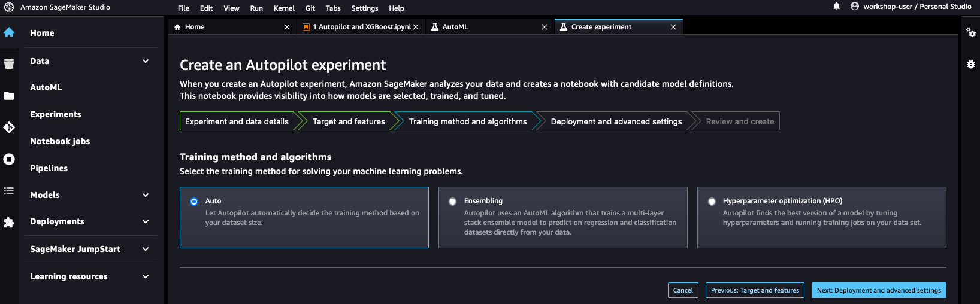Select the Auto training method radio
Image resolution: width=980 pixels, height=304 pixels.
click(194, 202)
